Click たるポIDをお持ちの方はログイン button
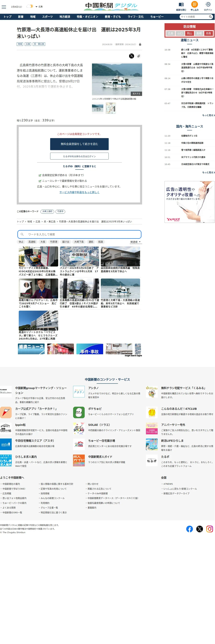The height and width of the screenshot is (644, 215). click(79, 156)
